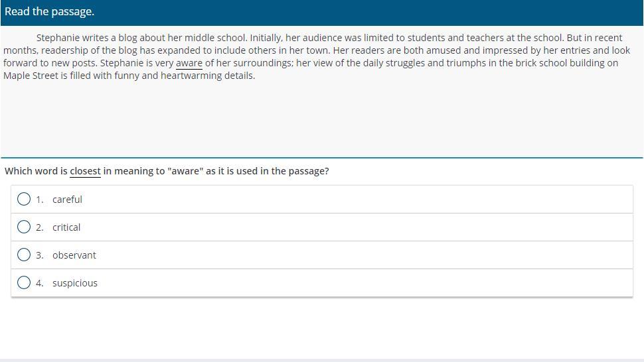Viewport: 644px width, 362px height.
Task: Click the "suspicious" answer text
Action: coord(75,283)
